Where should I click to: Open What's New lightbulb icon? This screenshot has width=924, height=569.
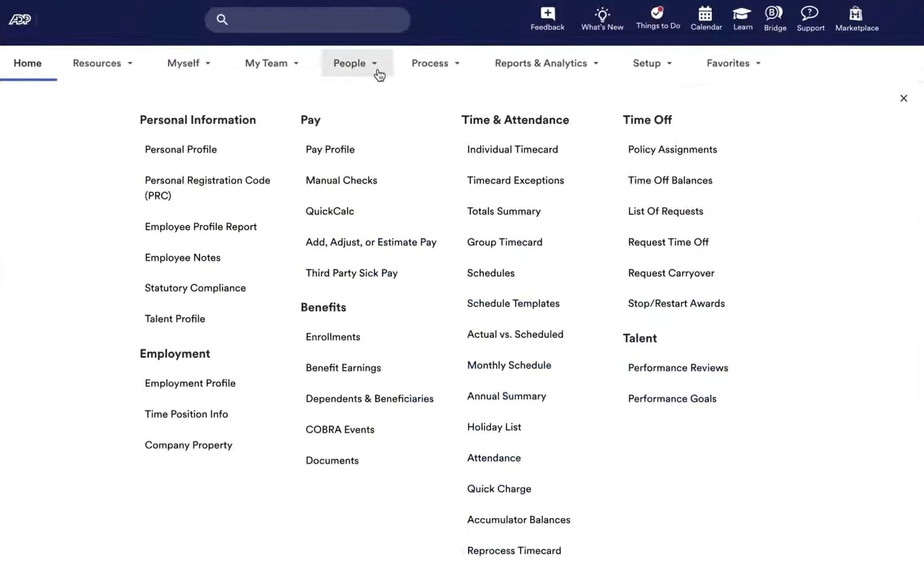602,14
